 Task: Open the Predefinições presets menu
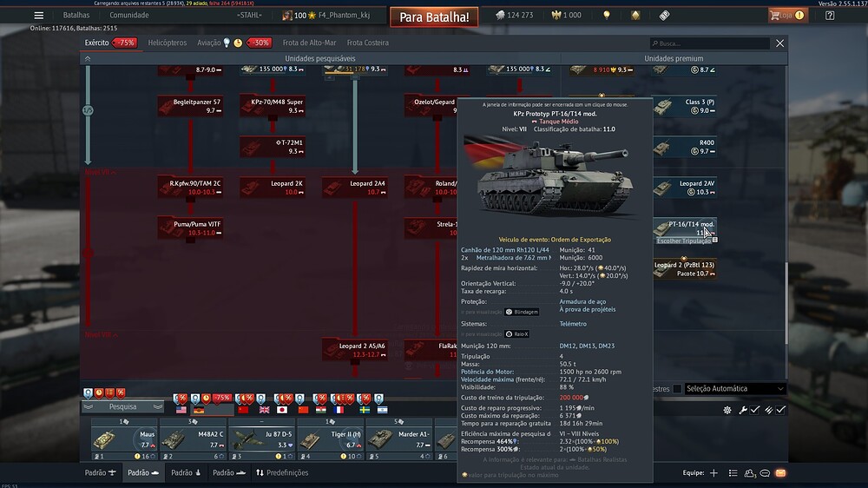coord(282,473)
